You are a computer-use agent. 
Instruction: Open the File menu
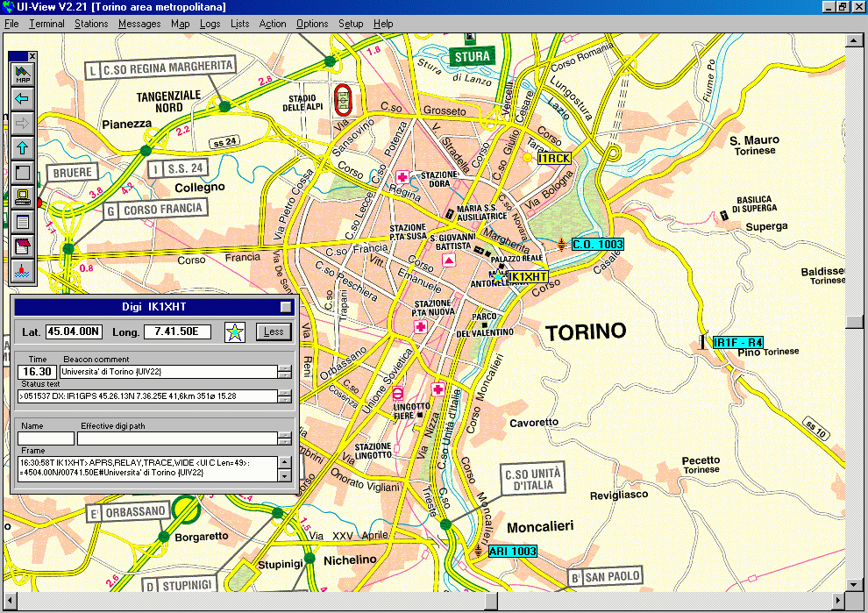point(11,24)
